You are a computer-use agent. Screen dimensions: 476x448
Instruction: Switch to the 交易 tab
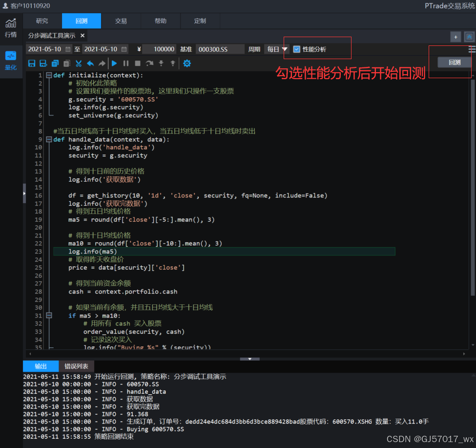(121, 21)
